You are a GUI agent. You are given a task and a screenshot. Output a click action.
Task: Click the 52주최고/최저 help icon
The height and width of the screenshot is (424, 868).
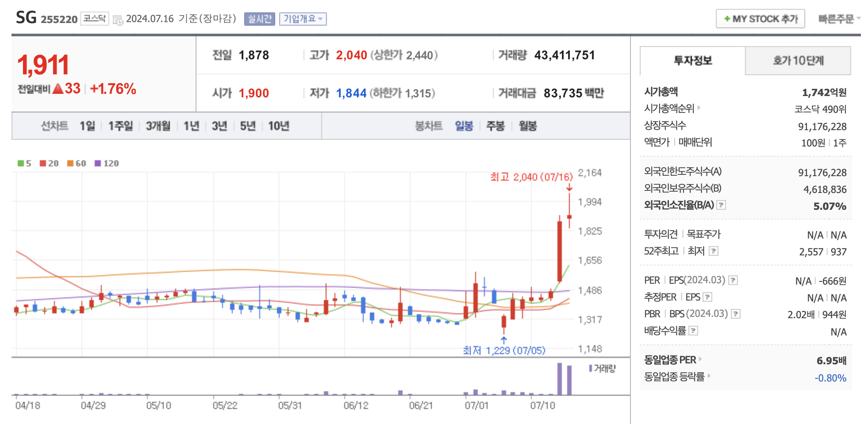click(714, 251)
